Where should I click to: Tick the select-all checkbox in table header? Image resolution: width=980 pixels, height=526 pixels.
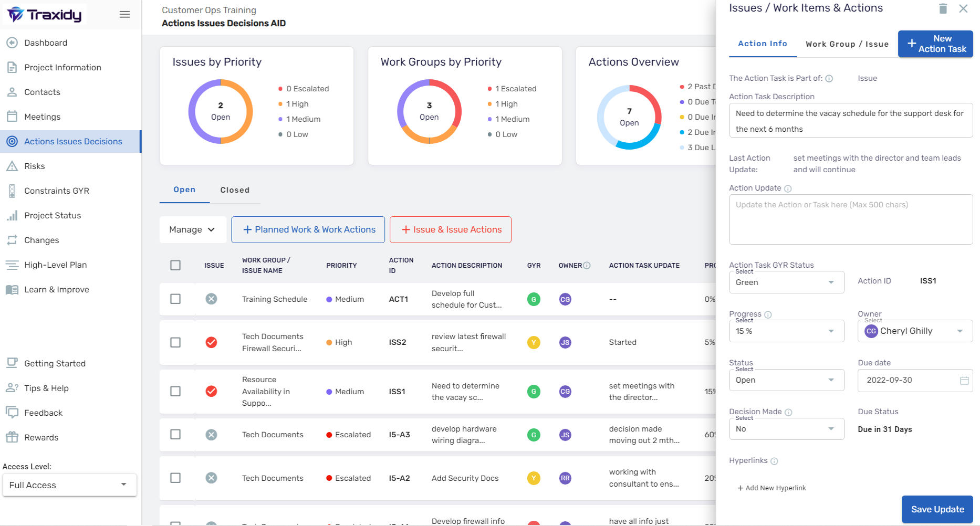pos(175,265)
